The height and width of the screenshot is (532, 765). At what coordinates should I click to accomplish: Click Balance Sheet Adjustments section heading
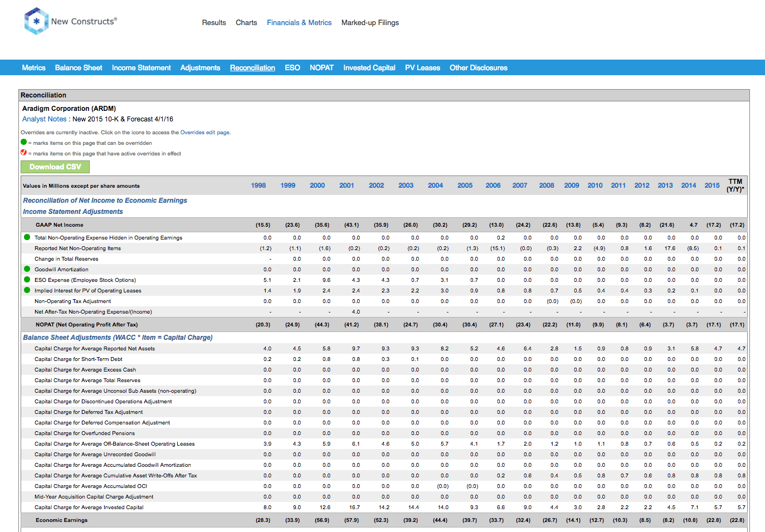(118, 338)
